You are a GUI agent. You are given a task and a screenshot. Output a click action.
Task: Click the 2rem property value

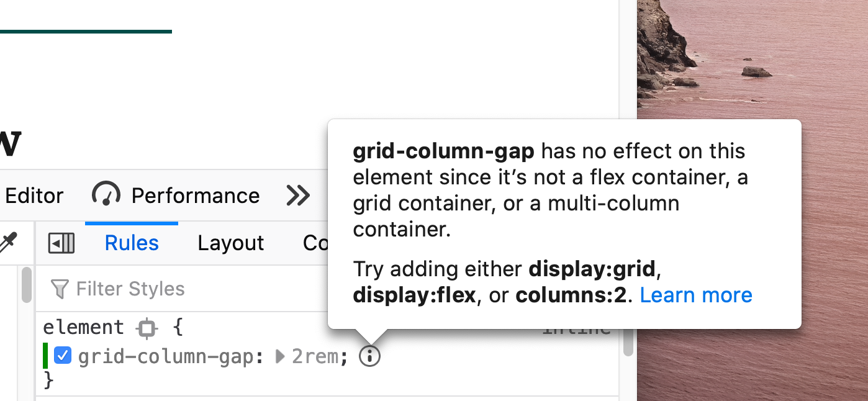315,356
